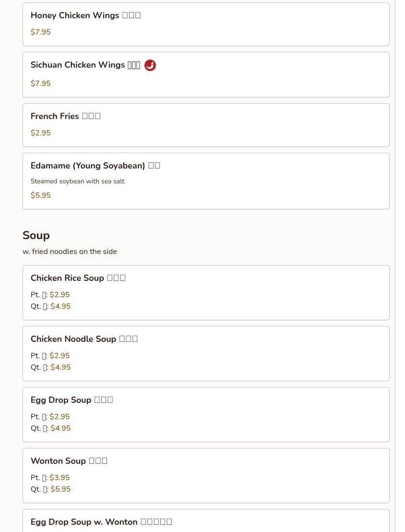Image resolution: width=405 pixels, height=532 pixels.
Task: Click Chicken Rice Soup pint price $2.95
Action: click(60, 294)
